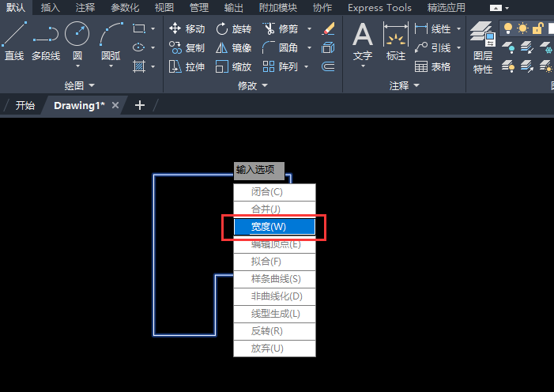Start the Rotate (旋转) command
554x392 pixels.
tap(234, 28)
